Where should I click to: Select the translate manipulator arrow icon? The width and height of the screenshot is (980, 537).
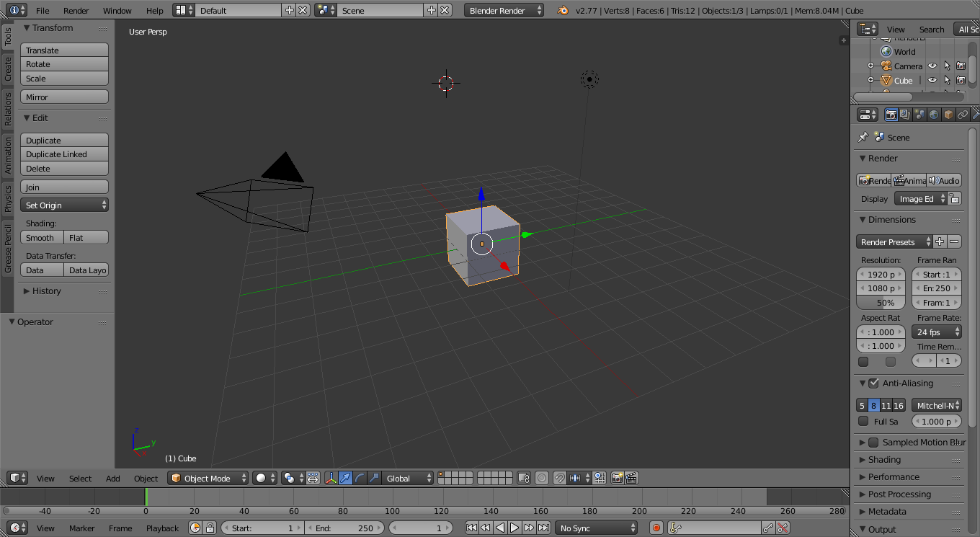(345, 478)
